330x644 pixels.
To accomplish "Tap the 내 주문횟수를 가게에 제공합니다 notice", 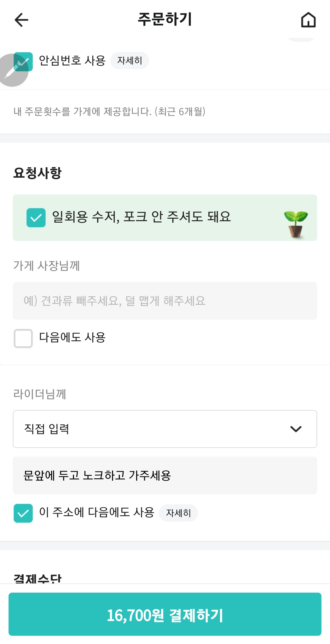I will (x=109, y=112).
